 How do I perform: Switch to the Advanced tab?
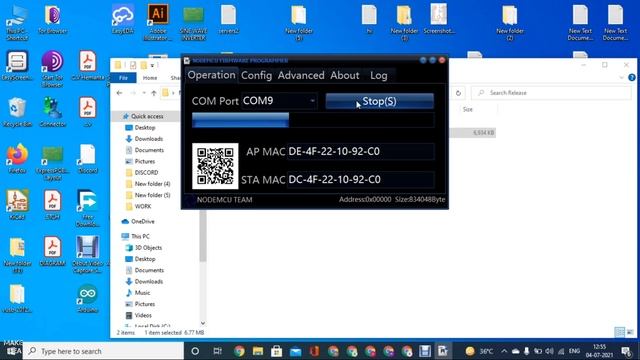[301, 76]
